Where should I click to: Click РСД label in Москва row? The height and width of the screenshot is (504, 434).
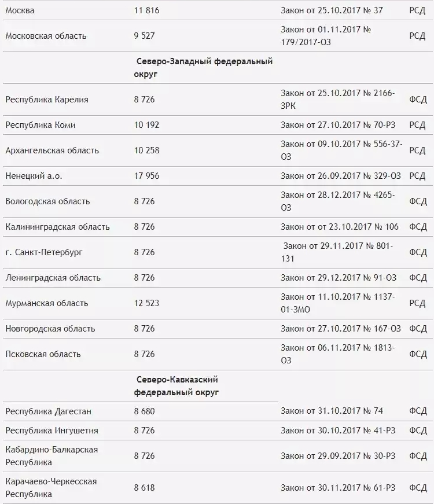(417, 10)
